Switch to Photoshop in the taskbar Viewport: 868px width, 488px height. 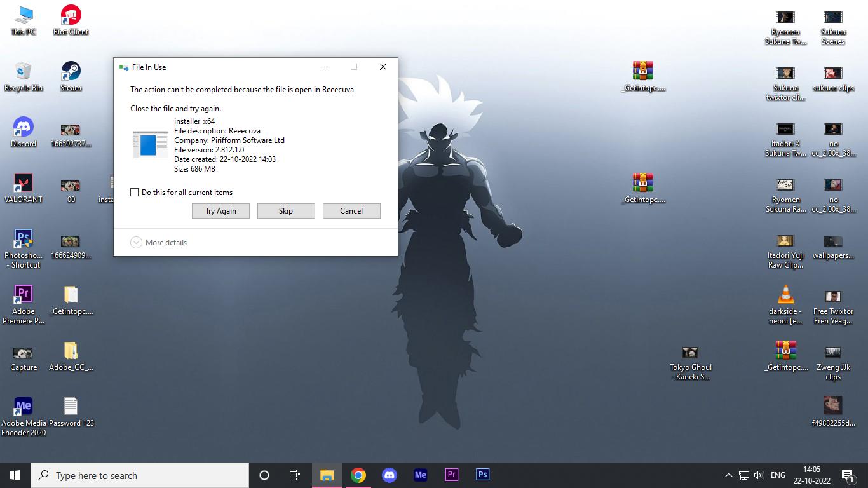482,475
